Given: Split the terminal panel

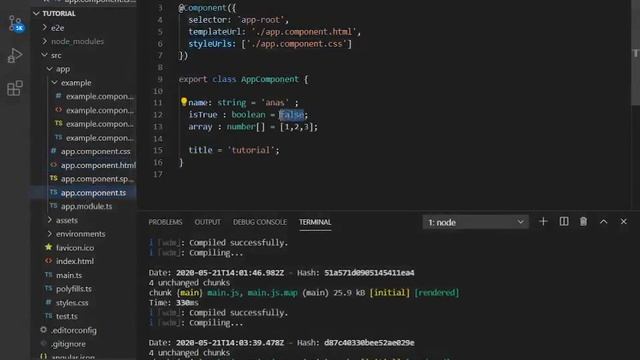Looking at the screenshot, I should pos(564,222).
